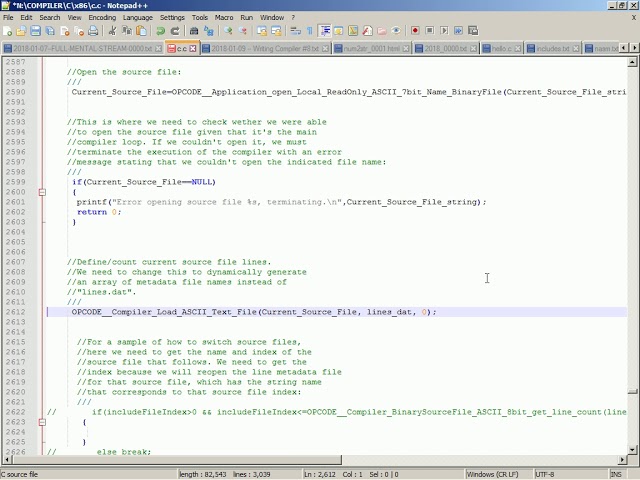Click the horizontal scrollbar thumb
The image size is (640, 480).
[178, 460]
